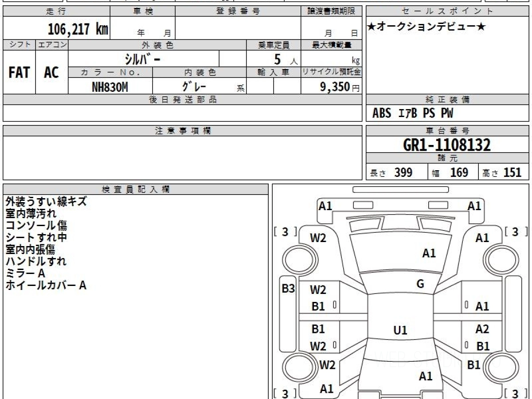Click the 走行 column header
This screenshot has height=399, width=532.
pos(56,12)
